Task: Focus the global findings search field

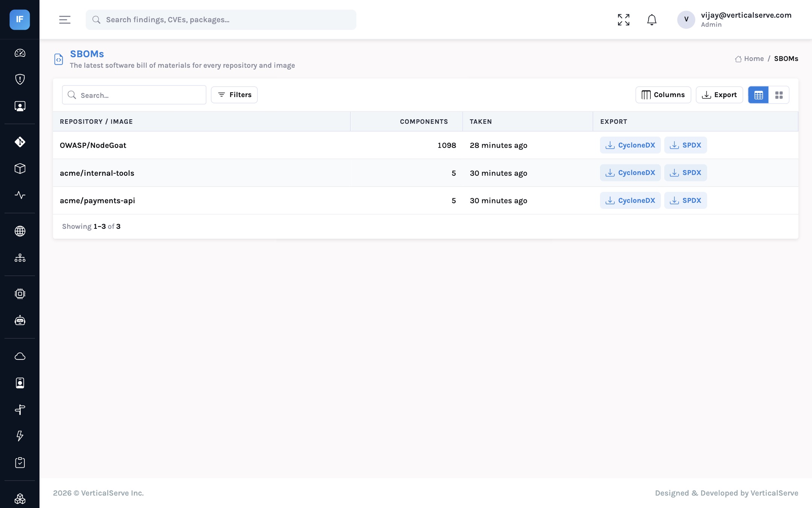Action: [221, 20]
